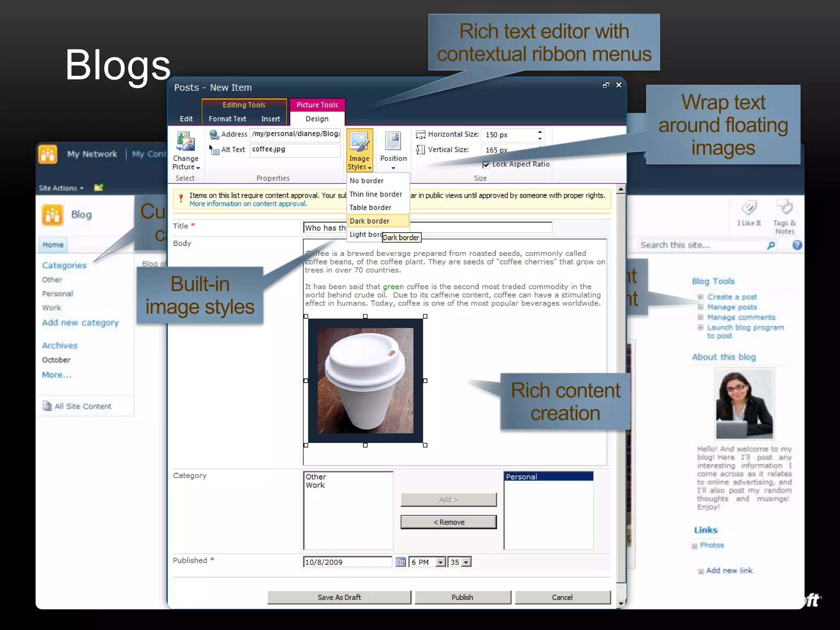
Task: Click the All Site Content icon
Action: [x=47, y=406]
